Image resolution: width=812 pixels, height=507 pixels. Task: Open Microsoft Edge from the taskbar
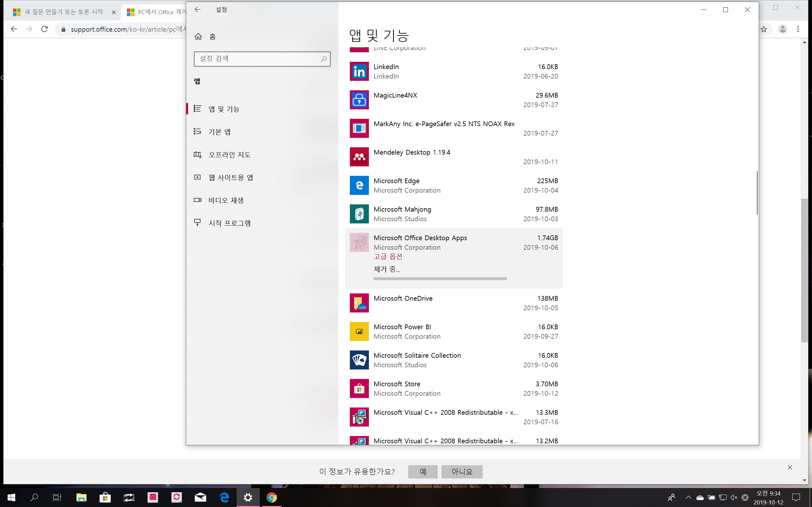click(224, 497)
